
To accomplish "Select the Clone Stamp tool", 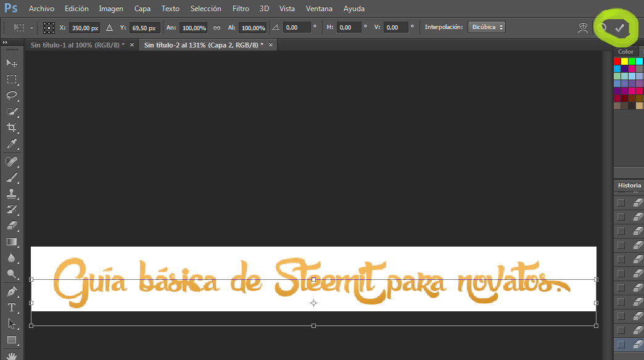I will 12,194.
